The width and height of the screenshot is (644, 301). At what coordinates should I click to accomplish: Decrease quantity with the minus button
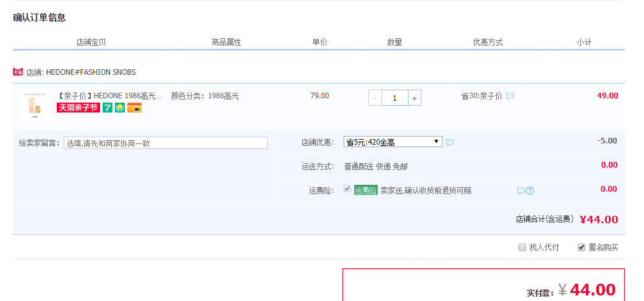pos(375,98)
